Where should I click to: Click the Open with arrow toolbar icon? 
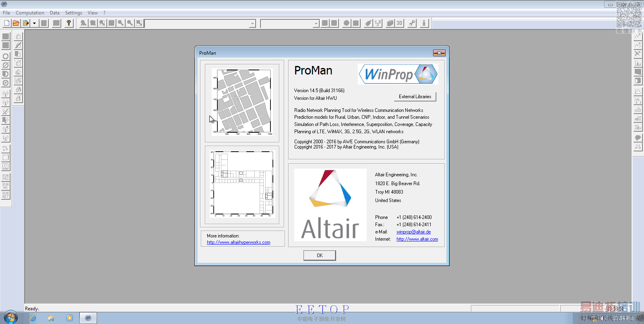(x=26, y=23)
